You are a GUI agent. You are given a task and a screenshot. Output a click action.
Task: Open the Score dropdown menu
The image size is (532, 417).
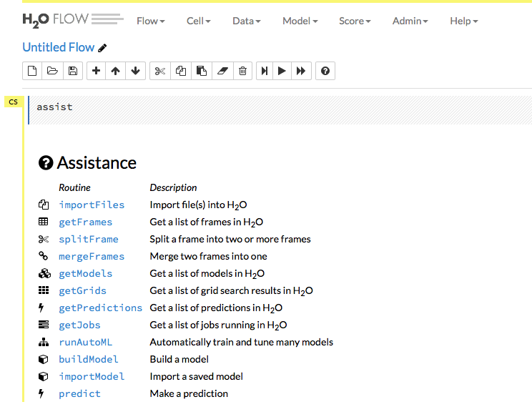coord(355,21)
